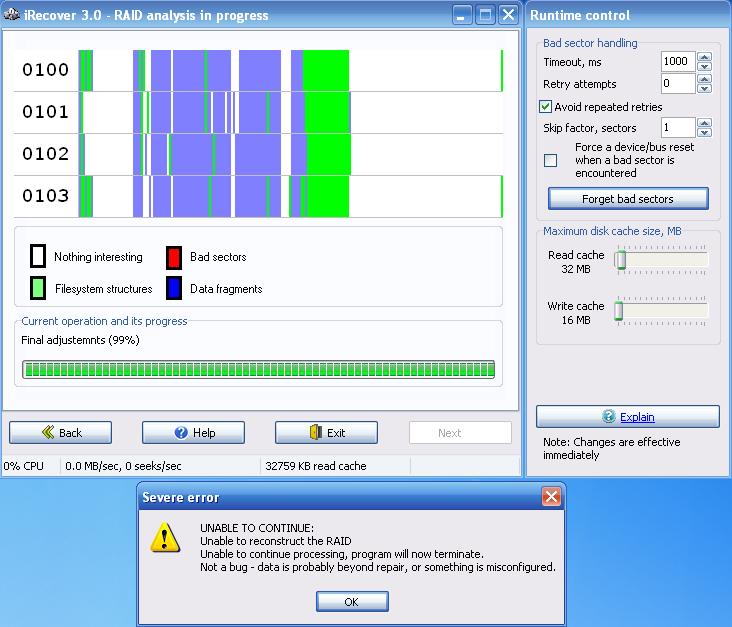Open Help
Viewport: 732px width, 627px height.
tap(193, 432)
